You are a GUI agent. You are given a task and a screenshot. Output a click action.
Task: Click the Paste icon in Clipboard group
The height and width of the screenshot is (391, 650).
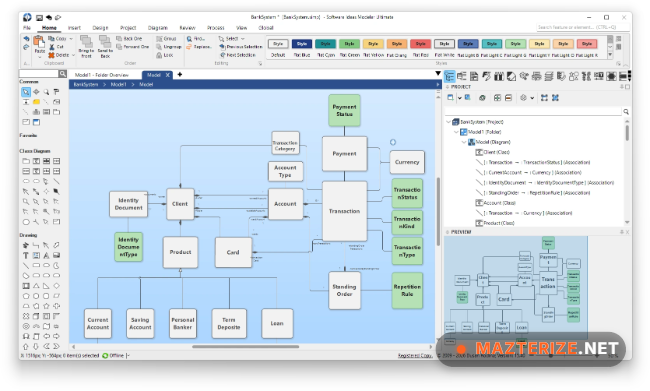(x=39, y=42)
